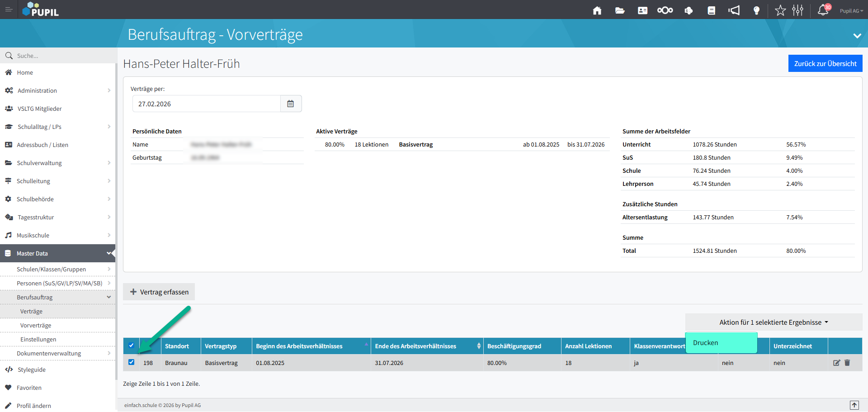Open Vorverträge in the sidebar
This screenshot has width=868, height=412.
pyautogui.click(x=36, y=326)
